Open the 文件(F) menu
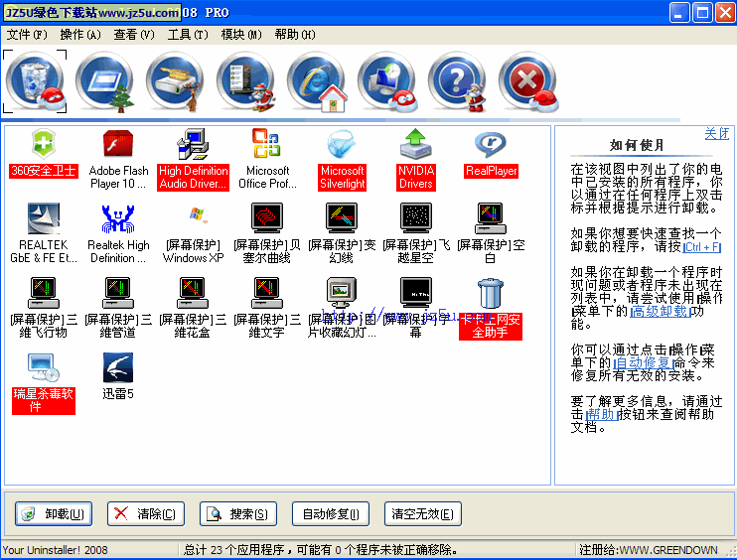 coord(27,35)
